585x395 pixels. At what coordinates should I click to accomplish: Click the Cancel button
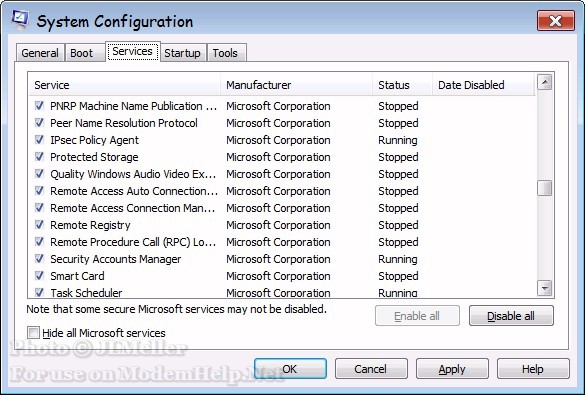[371, 369]
